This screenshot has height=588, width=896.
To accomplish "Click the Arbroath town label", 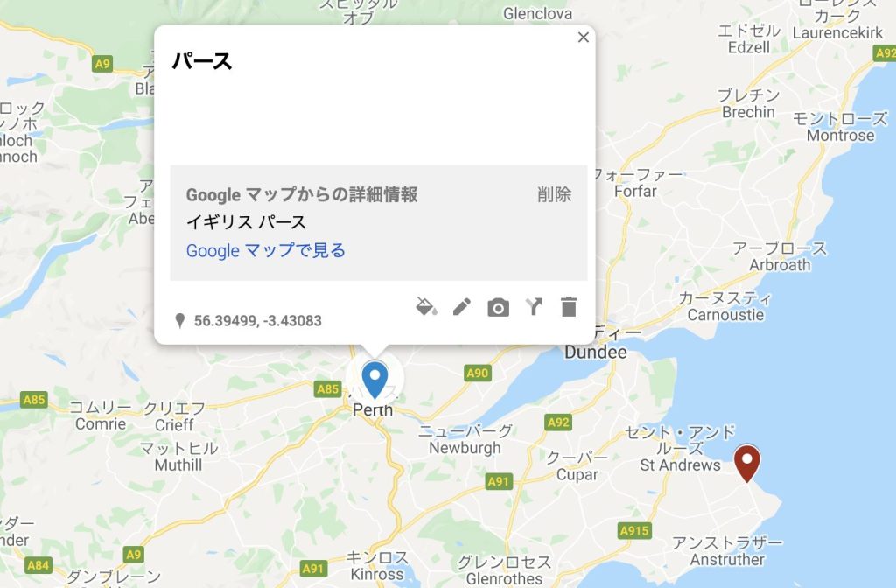I will pos(780,265).
